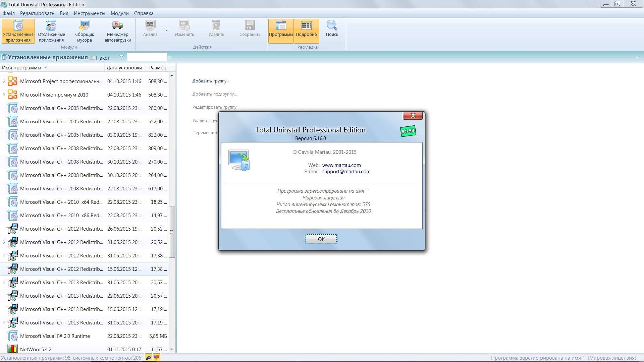Click the filter search input field

pyautogui.click(x=147, y=57)
